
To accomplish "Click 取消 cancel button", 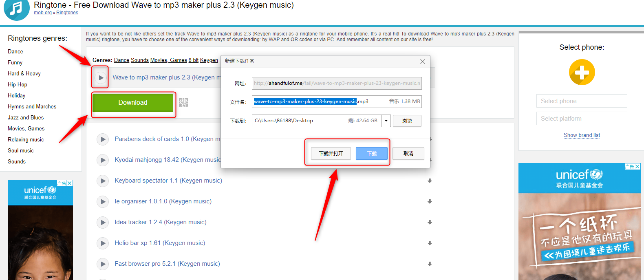I will tap(408, 154).
